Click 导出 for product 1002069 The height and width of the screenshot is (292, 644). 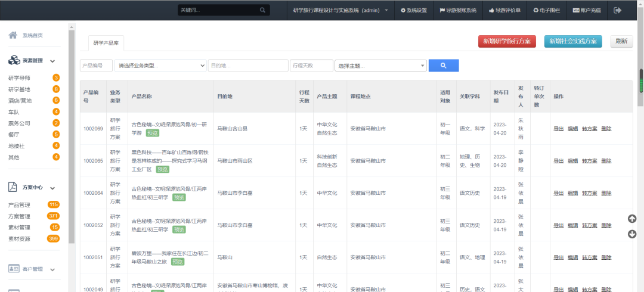pyautogui.click(x=559, y=129)
